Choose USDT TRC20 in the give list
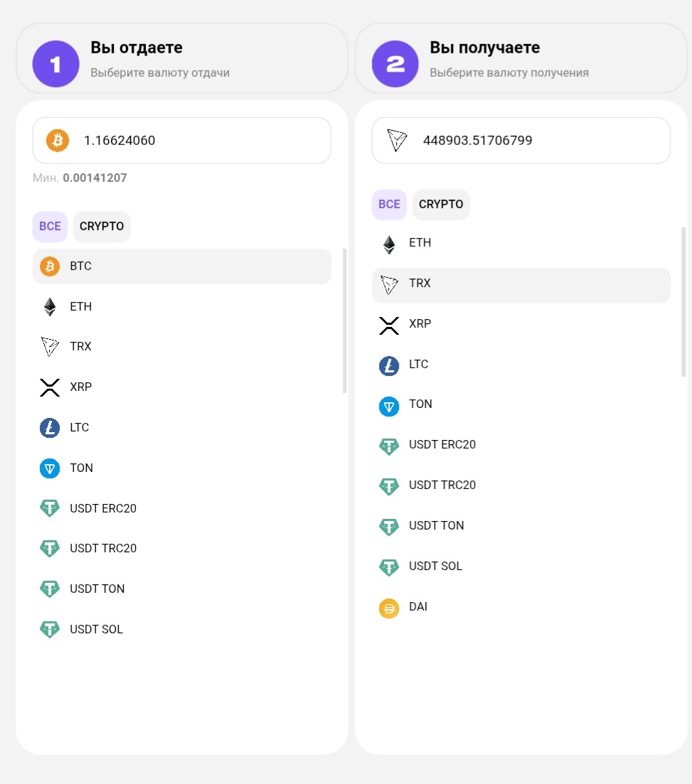The height and width of the screenshot is (784, 692). tap(103, 549)
